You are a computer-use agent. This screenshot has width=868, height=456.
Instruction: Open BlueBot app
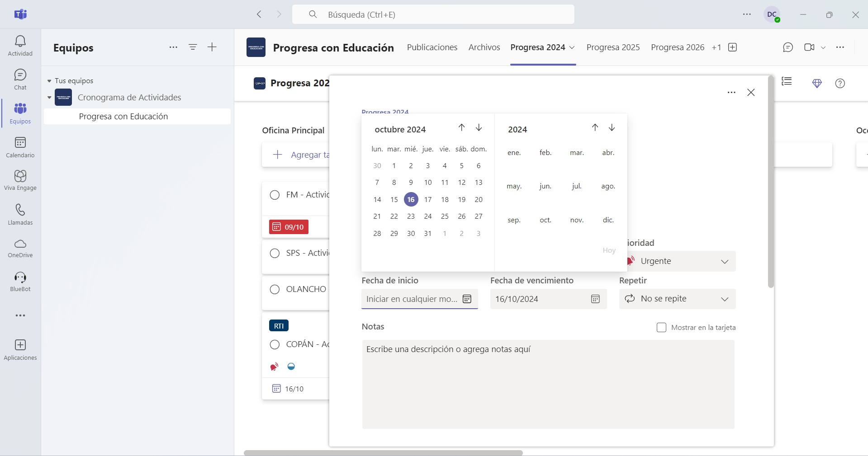[20, 282]
